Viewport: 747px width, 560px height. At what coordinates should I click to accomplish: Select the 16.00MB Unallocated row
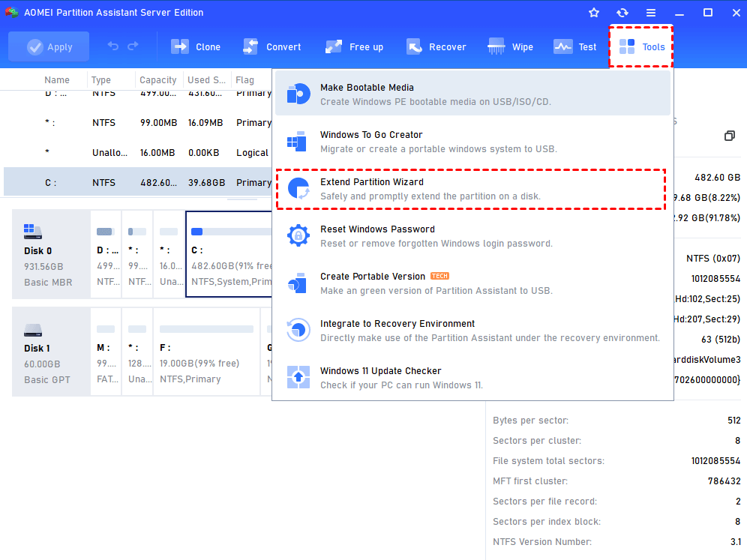tap(138, 153)
